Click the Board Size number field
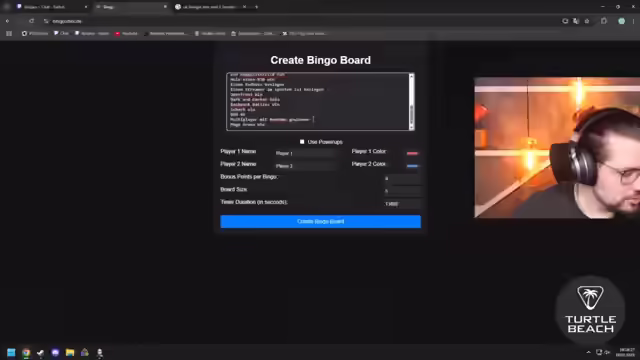640x360 pixels. point(402,191)
